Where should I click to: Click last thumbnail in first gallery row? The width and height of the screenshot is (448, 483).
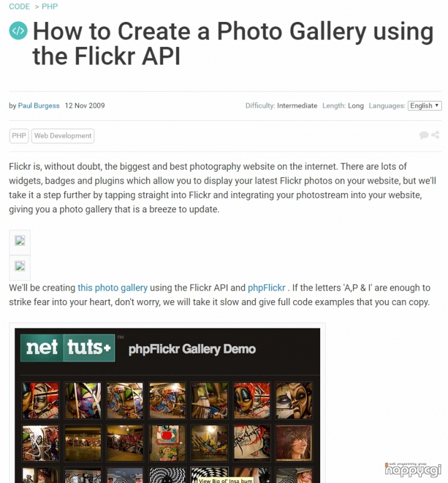[x=294, y=400]
